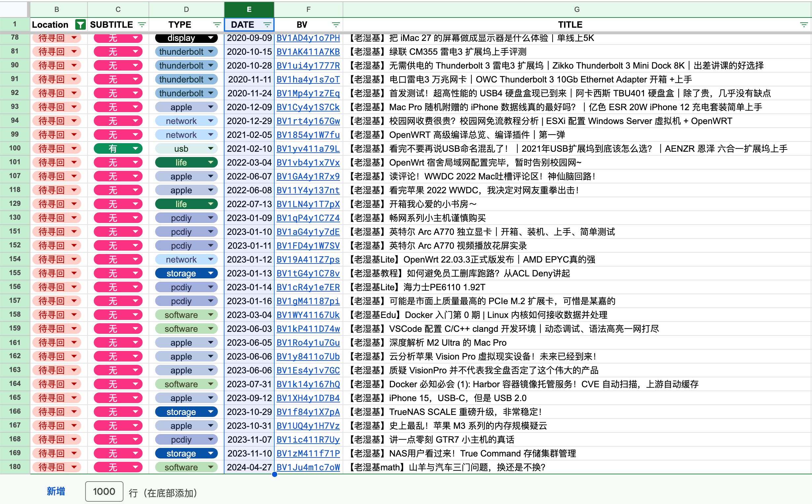The height and width of the screenshot is (504, 812).
Task: Open the BV column filter icon
Action: click(336, 24)
